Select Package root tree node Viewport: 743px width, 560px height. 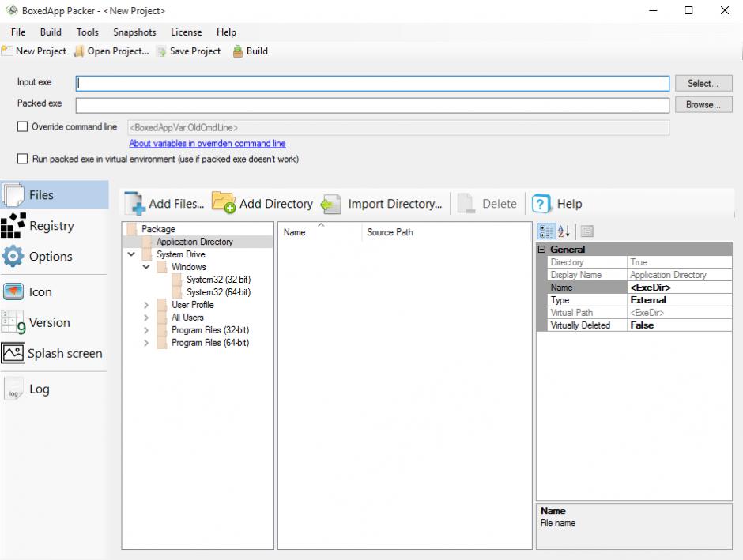[158, 228]
